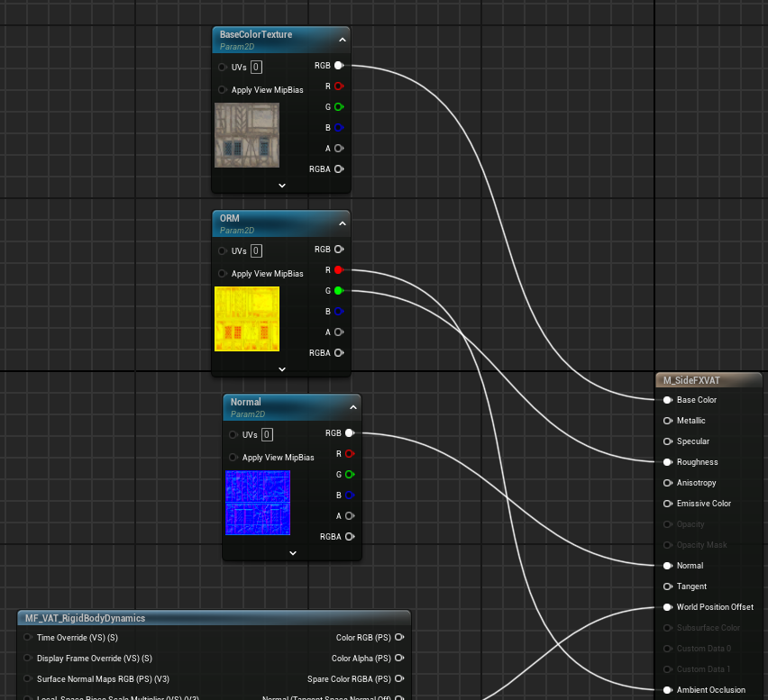The height and width of the screenshot is (700, 768).
Task: Click ORM node green G output pin
Action: (339, 291)
